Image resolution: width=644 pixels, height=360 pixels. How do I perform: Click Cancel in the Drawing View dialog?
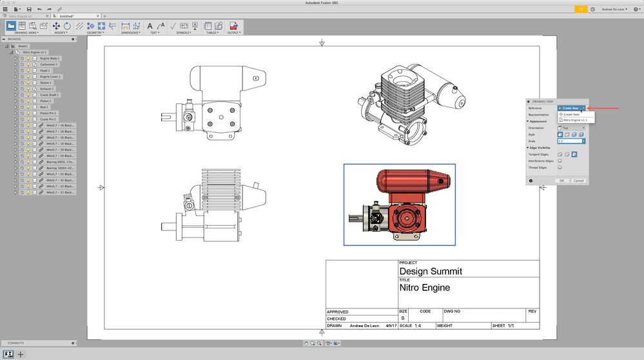tap(578, 181)
